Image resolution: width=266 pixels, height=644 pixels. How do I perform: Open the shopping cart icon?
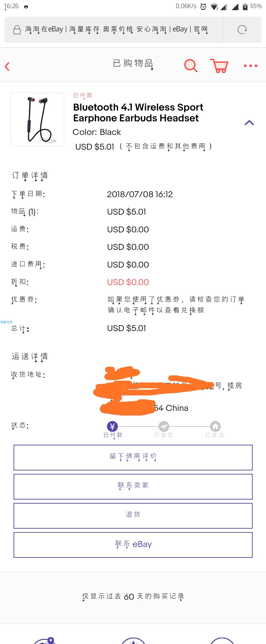pos(219,66)
